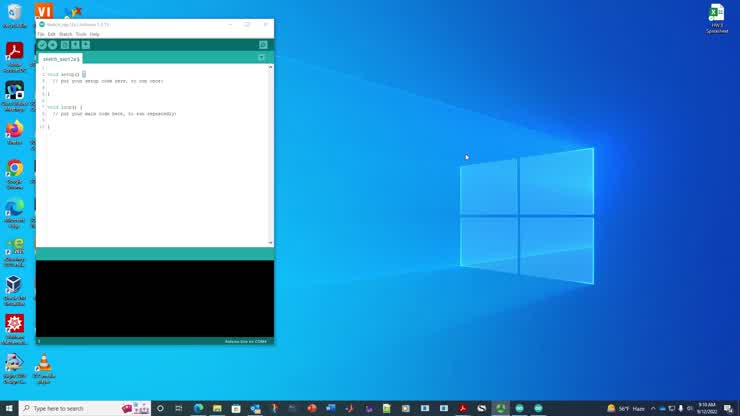Click the Verify sketch checkmark button
The image size is (740, 416).
tap(42, 45)
